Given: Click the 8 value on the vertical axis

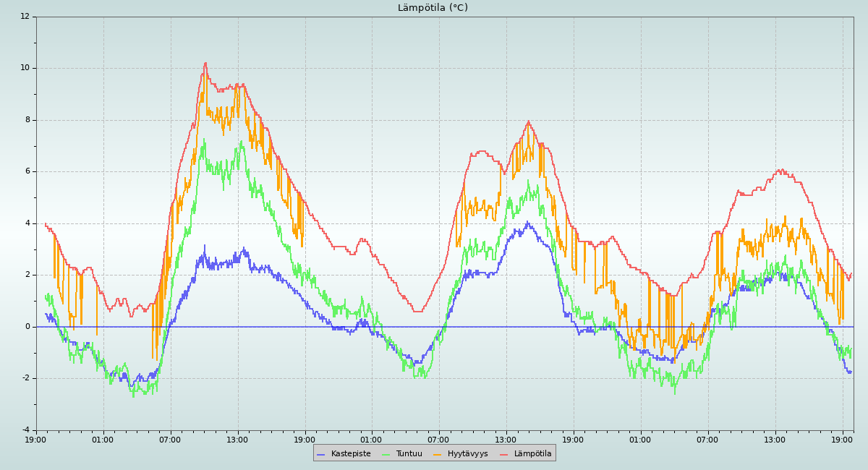Looking at the screenshot, I should pos(27,120).
